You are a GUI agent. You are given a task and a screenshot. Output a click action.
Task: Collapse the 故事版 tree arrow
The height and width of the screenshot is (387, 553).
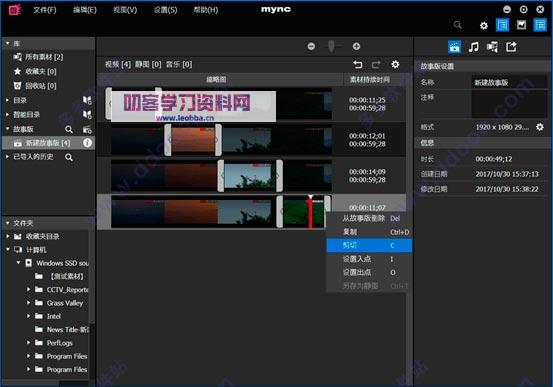click(7, 129)
